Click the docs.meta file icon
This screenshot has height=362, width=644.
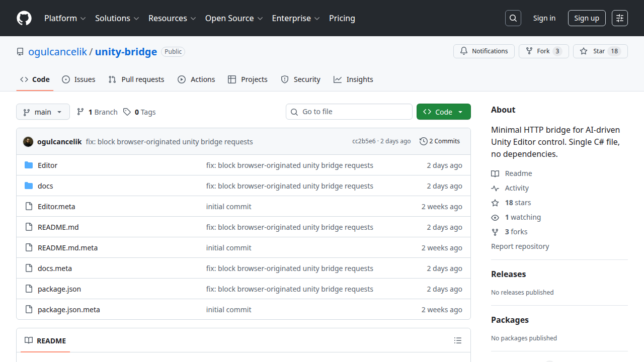point(29,268)
